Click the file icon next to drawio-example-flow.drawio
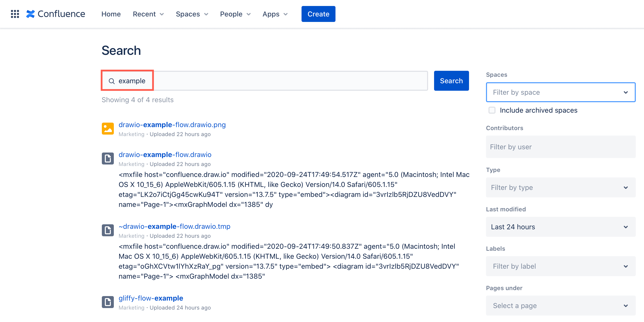This screenshot has width=644, height=322. pyautogui.click(x=108, y=158)
